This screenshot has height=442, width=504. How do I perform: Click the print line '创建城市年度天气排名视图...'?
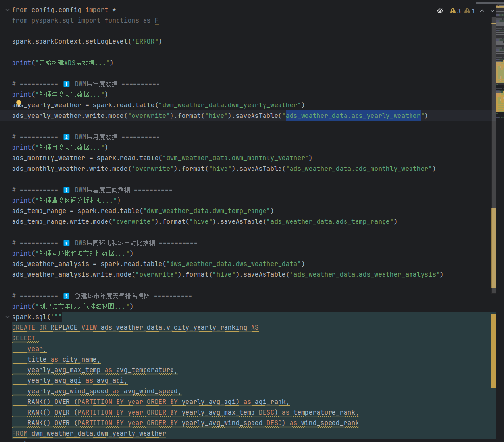point(73,307)
